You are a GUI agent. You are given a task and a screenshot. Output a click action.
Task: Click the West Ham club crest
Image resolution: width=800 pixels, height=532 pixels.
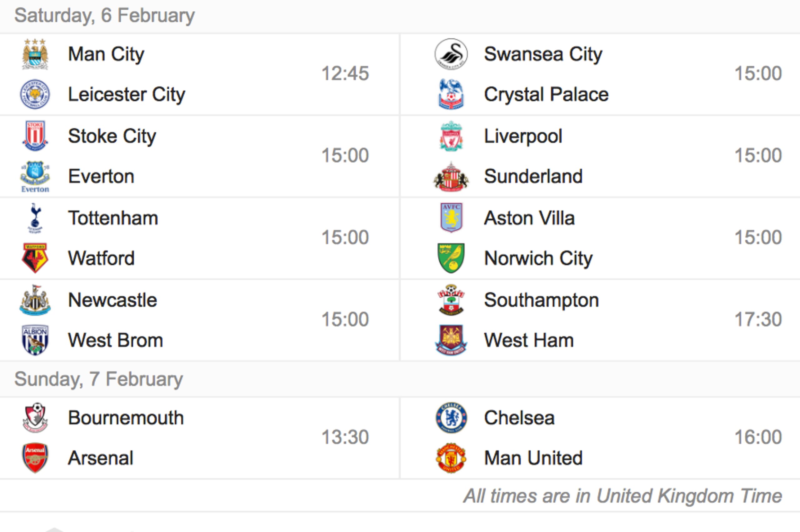click(451, 340)
